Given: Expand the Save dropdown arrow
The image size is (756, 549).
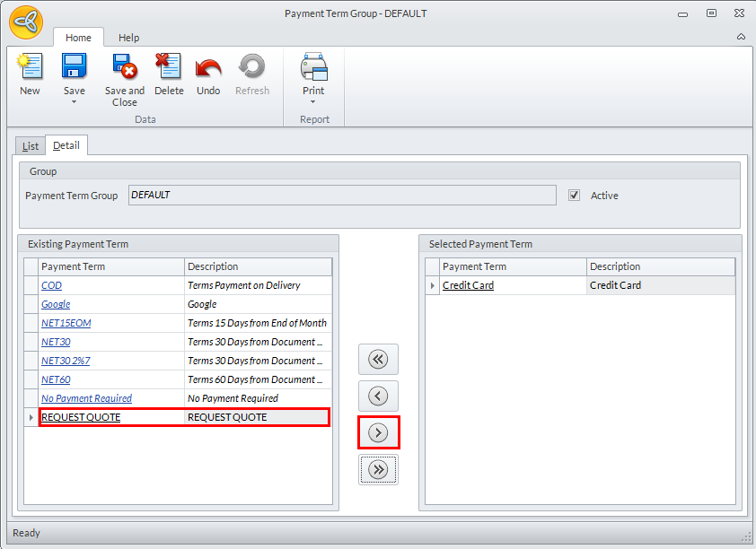Looking at the screenshot, I should (74, 102).
